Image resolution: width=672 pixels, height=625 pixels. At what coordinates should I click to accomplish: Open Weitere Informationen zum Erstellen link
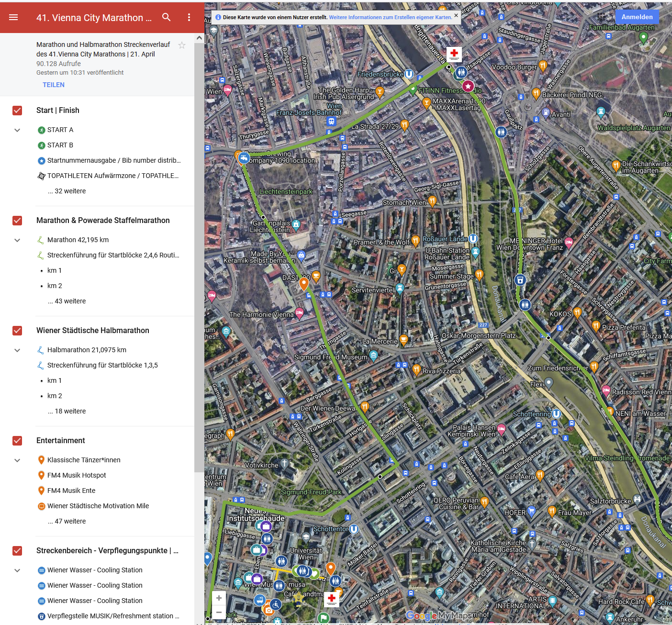[391, 17]
